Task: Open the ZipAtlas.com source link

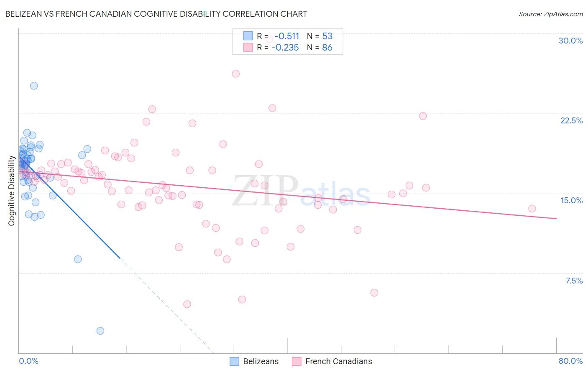Action: point(551,14)
